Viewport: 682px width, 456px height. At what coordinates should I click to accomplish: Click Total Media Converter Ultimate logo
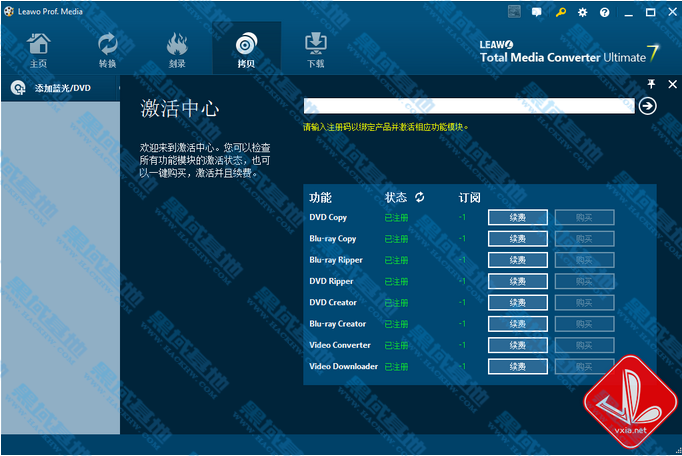coord(569,52)
